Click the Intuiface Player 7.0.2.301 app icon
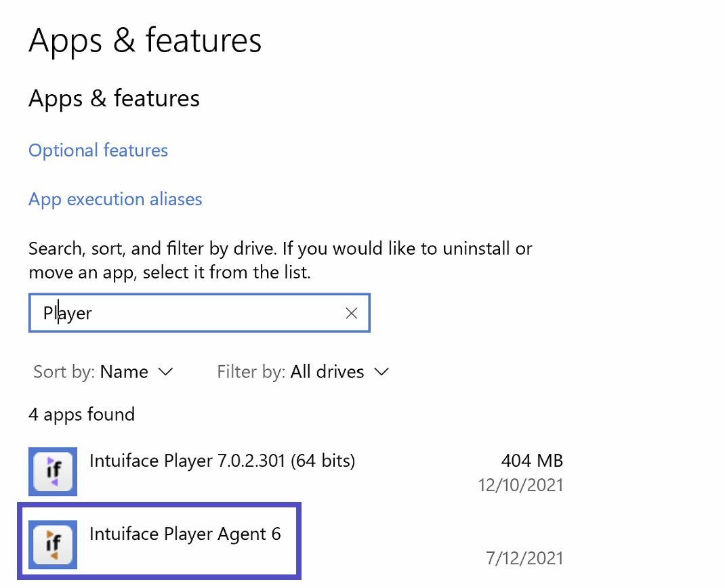The width and height of the screenshot is (725, 588). point(53,471)
